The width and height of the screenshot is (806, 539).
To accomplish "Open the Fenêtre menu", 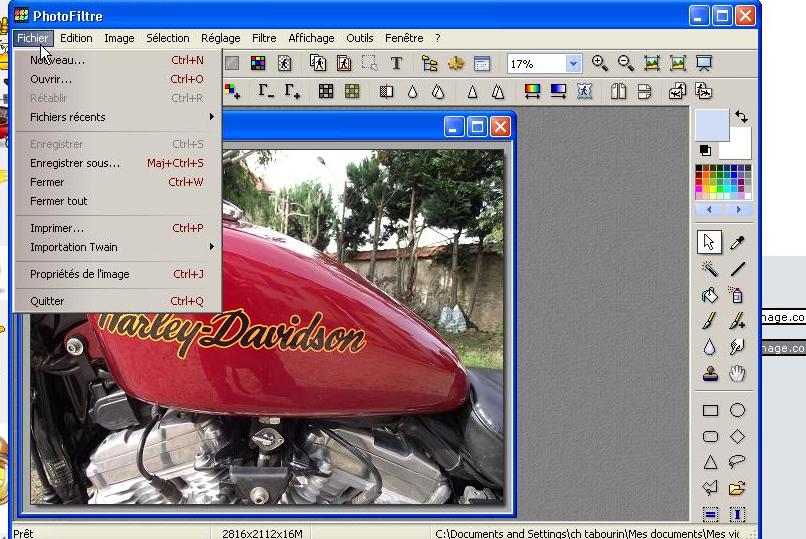I will pyautogui.click(x=404, y=38).
